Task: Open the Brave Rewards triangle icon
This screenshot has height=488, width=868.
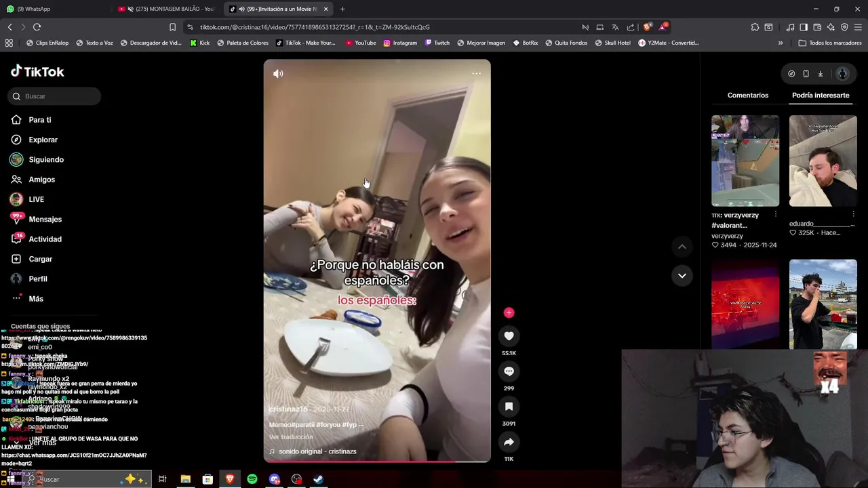Action: [x=663, y=27]
